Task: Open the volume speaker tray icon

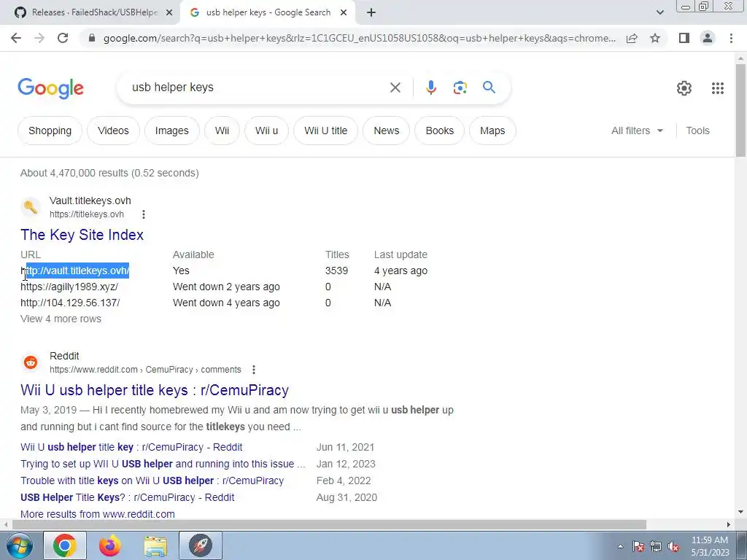Action: click(x=673, y=546)
